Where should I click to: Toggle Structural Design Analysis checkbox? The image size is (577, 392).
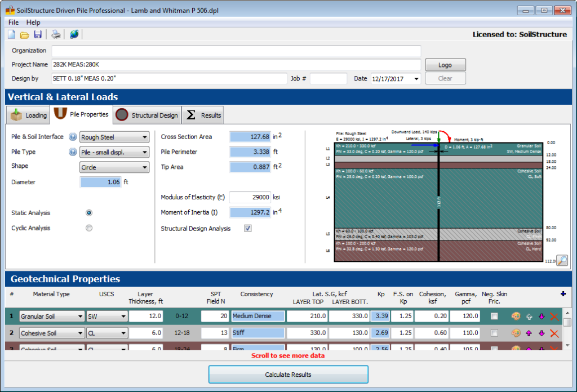tap(248, 228)
